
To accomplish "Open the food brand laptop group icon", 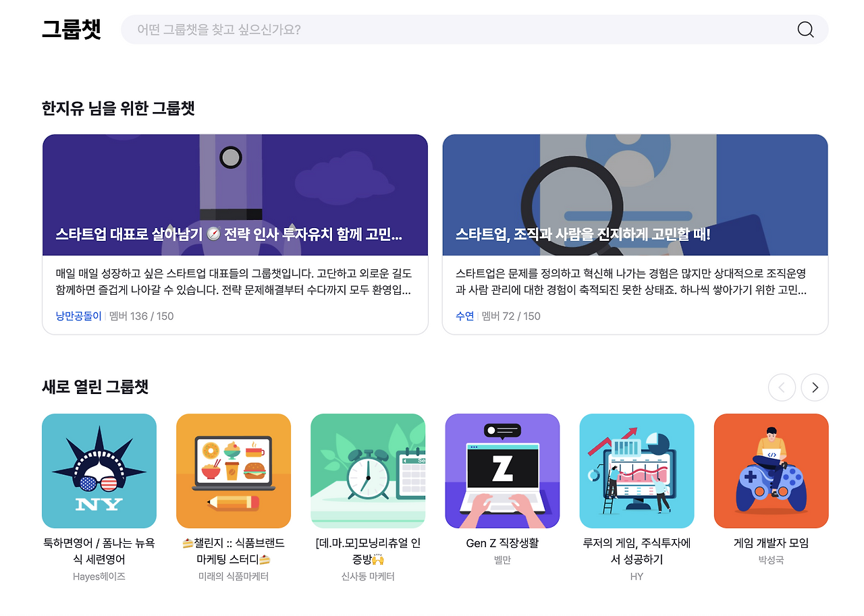I will click(x=234, y=471).
